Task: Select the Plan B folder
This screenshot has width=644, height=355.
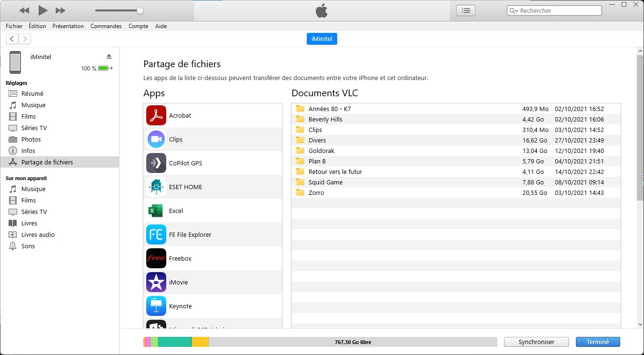Action: [x=456, y=161]
